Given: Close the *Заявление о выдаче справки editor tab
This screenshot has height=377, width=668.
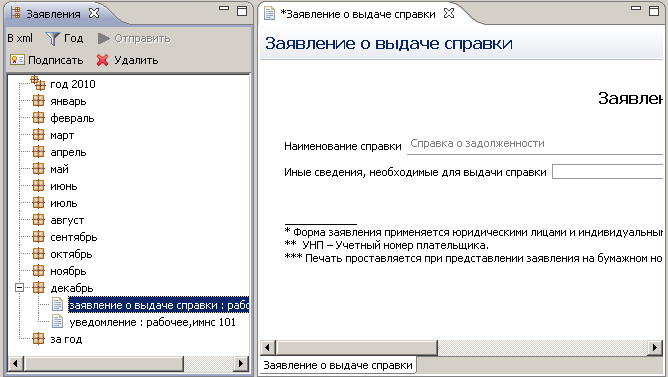Looking at the screenshot, I should (x=449, y=13).
